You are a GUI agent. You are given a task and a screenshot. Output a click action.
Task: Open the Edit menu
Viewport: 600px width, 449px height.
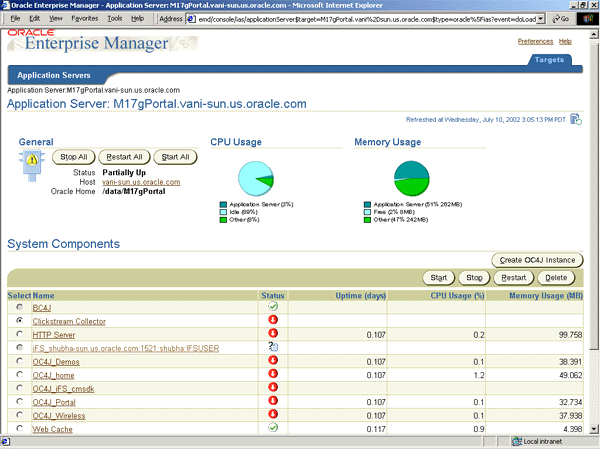(x=34, y=18)
